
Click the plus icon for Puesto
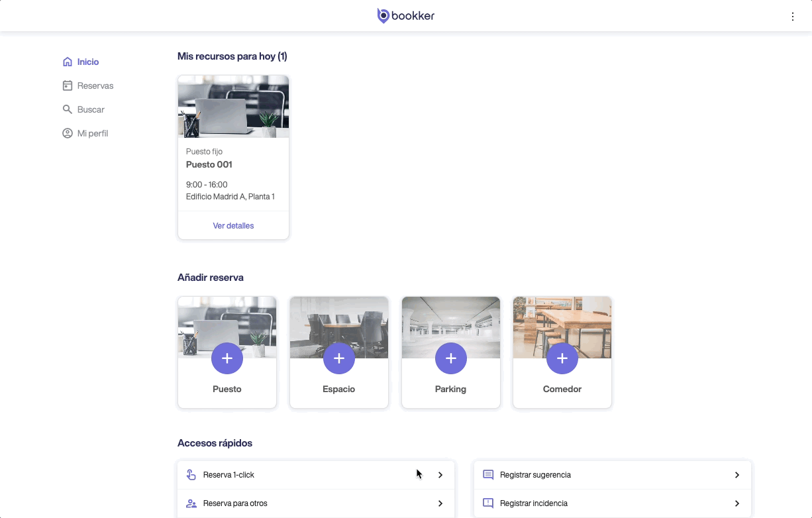pos(227,358)
